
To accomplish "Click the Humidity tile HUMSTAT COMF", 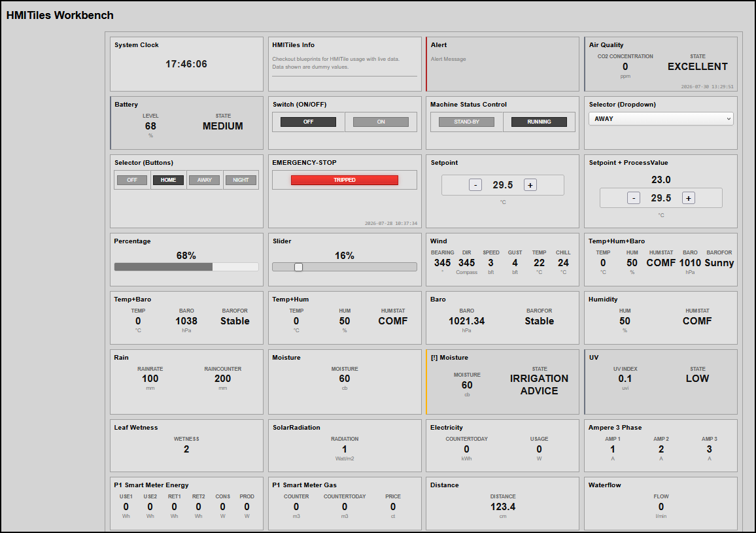I will pos(697,321).
